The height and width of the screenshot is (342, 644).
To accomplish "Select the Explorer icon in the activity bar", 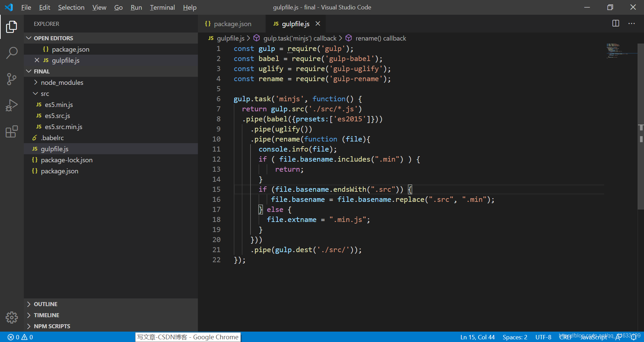I will click(x=12, y=27).
